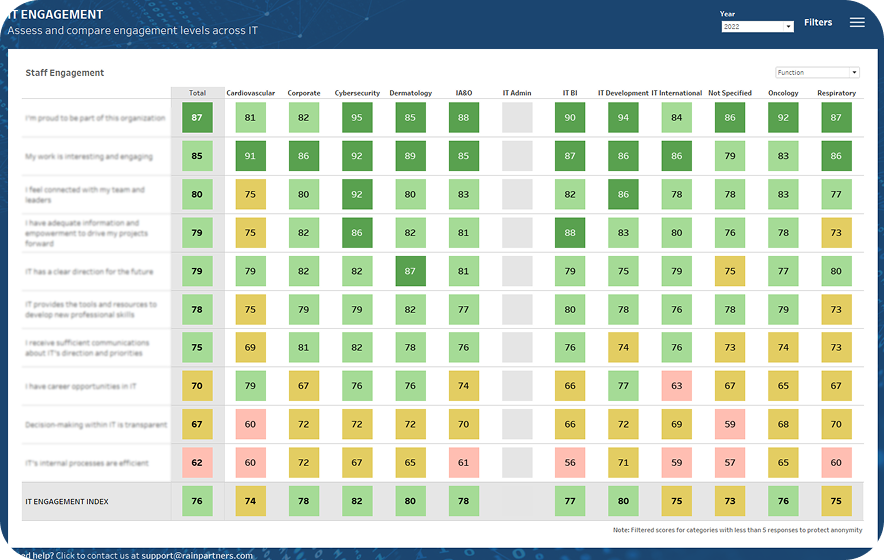
Task: Click the Filters button
Action: coord(817,22)
